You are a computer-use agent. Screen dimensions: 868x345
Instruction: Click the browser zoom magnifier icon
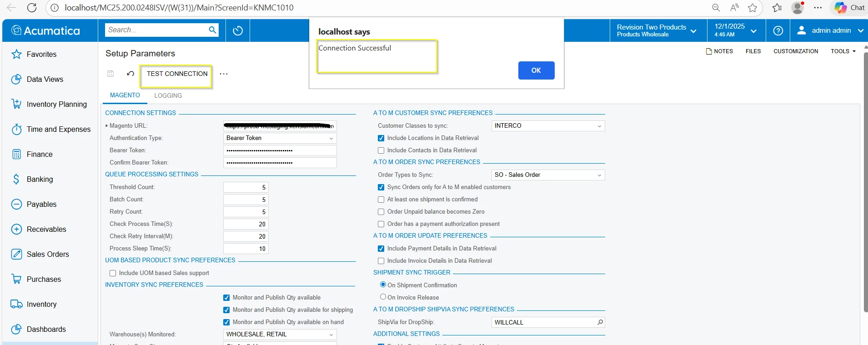716,8
